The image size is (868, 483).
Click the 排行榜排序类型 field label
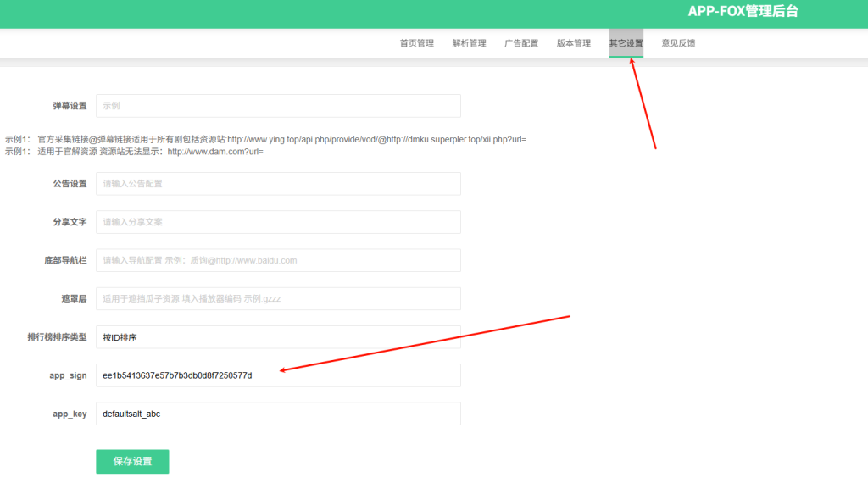[57, 337]
